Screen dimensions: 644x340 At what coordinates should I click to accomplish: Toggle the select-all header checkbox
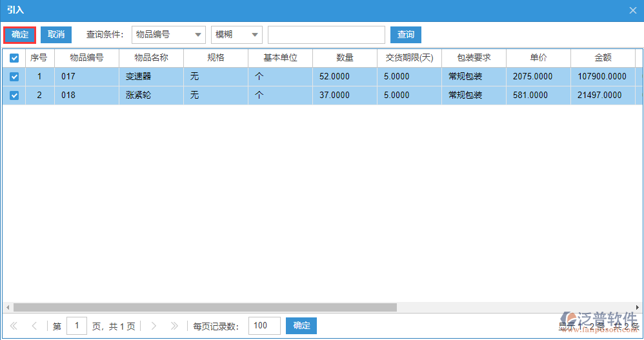click(x=14, y=58)
